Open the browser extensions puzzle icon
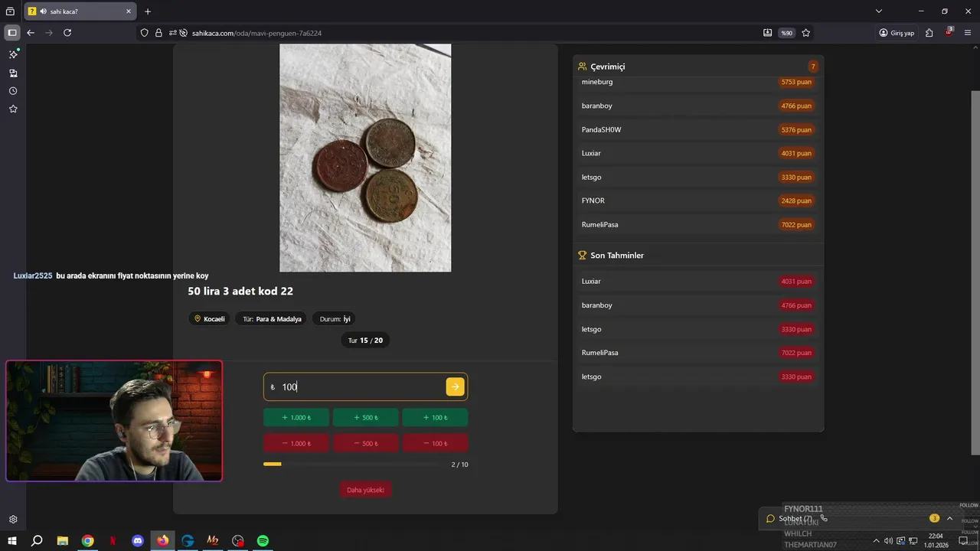 929,33
